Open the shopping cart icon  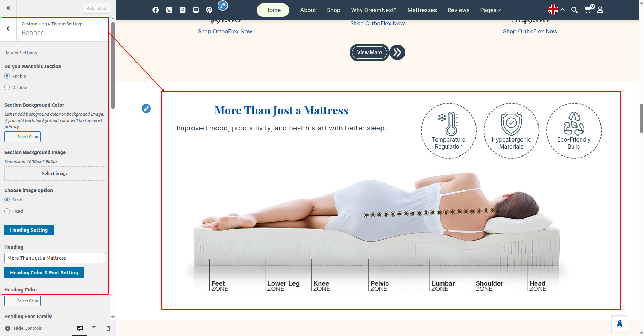588,10
